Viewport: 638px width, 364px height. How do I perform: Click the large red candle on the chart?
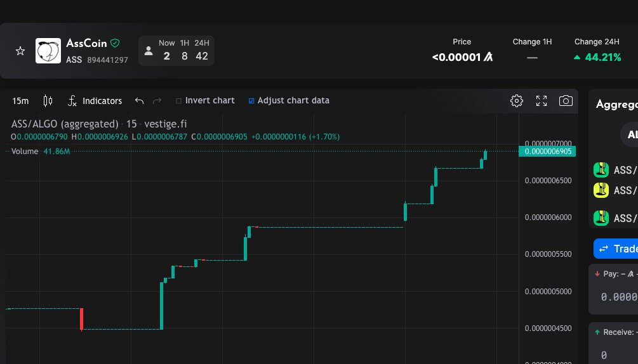point(81,320)
